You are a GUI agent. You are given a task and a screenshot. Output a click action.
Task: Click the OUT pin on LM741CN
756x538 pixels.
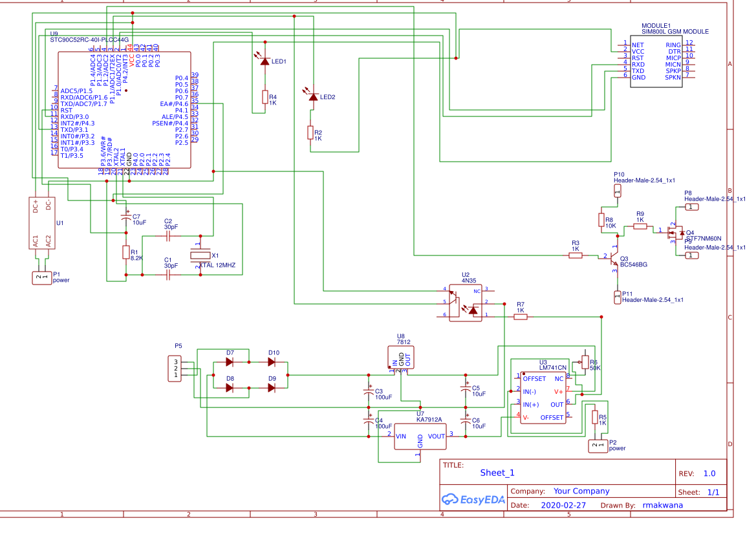(x=557, y=404)
